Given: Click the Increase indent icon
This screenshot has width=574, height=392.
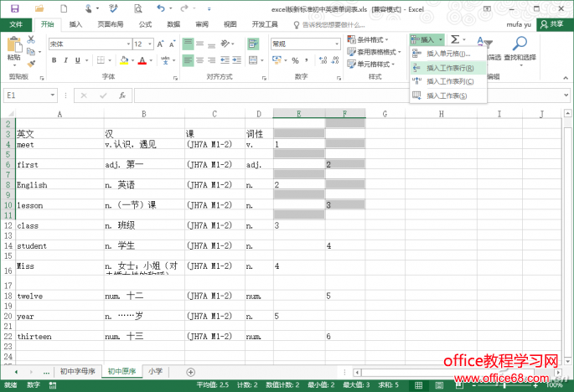Looking at the screenshot, I should coord(237,60).
